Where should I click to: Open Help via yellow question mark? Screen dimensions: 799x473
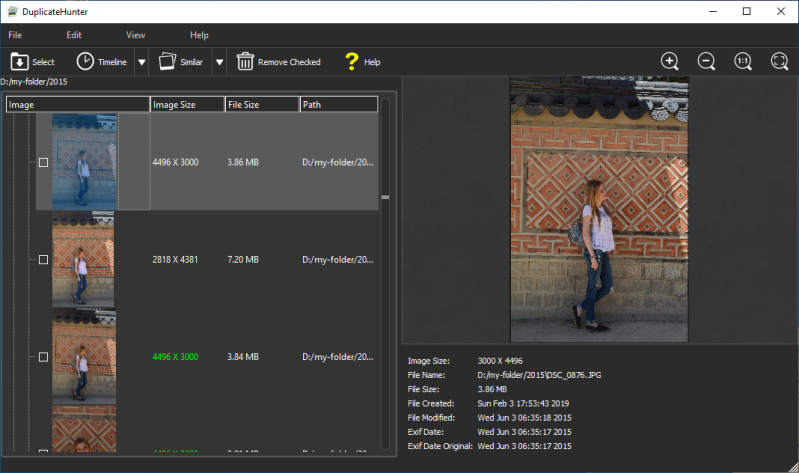[351, 62]
